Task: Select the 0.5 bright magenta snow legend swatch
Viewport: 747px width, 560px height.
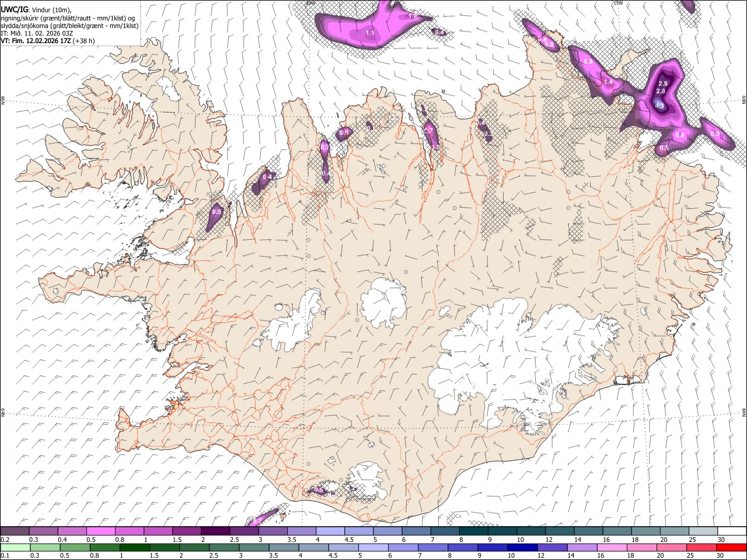Action: tap(100, 531)
